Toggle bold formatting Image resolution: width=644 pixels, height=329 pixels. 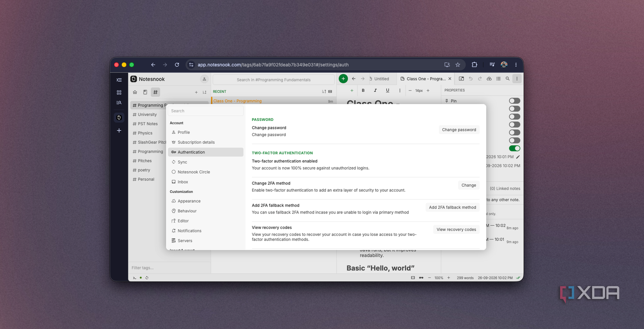tap(363, 90)
